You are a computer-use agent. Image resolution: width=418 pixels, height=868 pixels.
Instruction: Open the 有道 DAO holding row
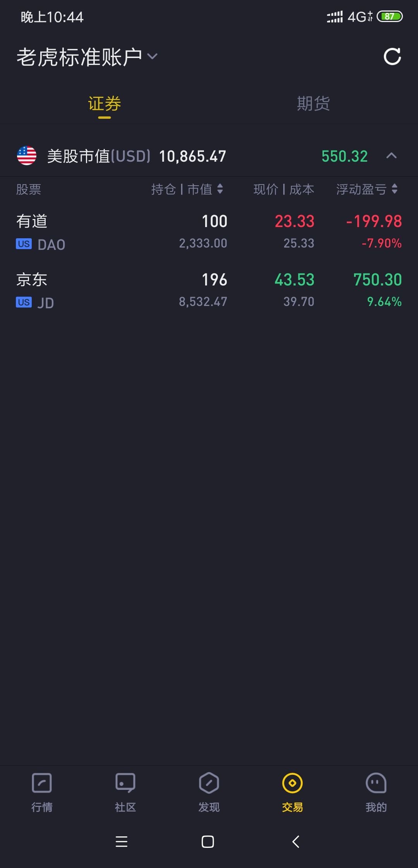209,232
